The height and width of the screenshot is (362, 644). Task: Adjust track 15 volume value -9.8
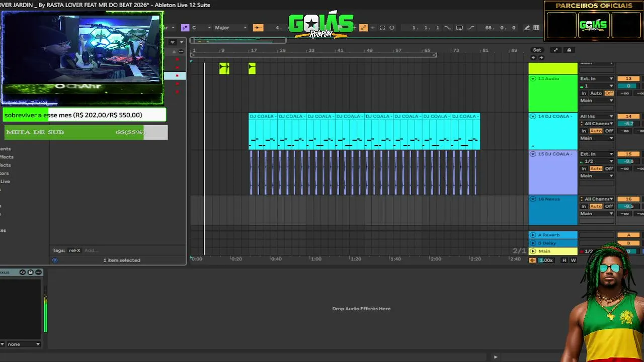[628, 161]
